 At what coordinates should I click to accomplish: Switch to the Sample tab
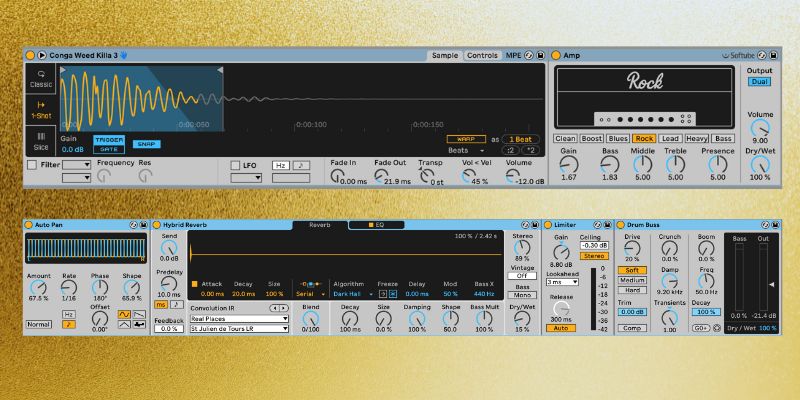click(x=445, y=56)
